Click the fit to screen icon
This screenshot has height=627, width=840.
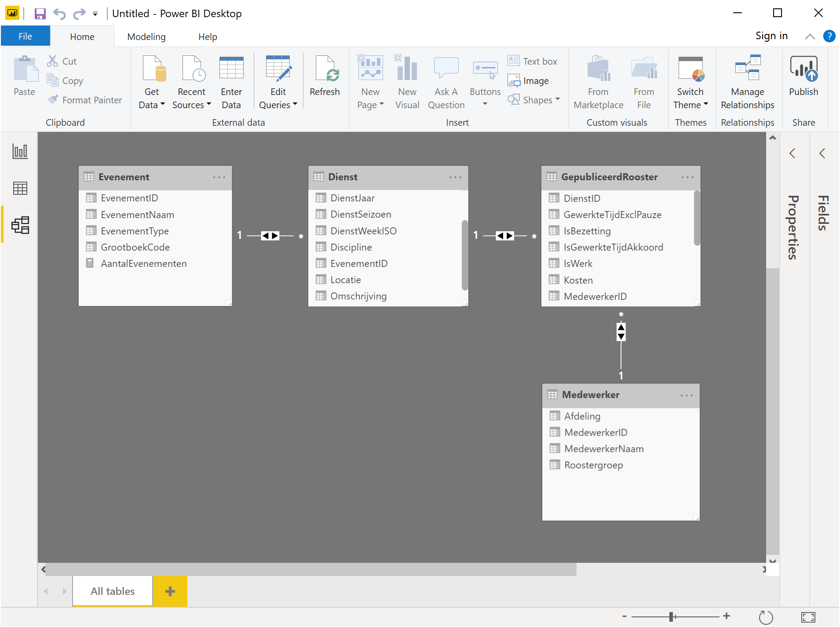click(808, 617)
